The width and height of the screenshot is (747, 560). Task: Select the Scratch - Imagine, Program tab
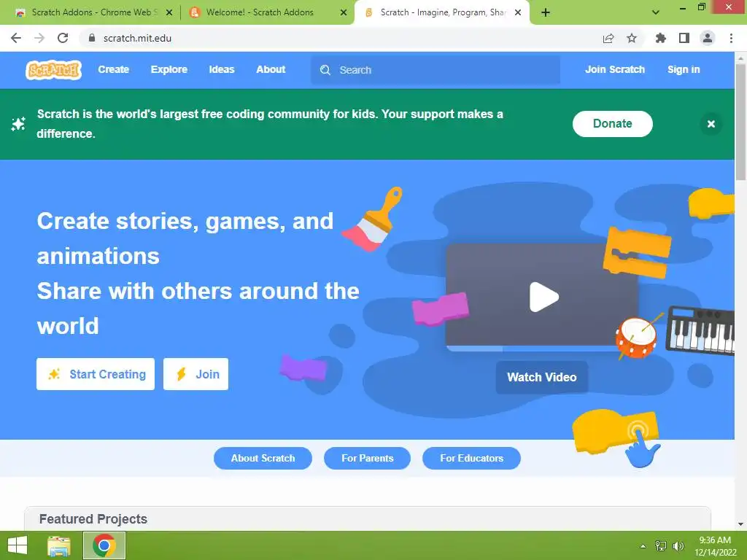441,12
